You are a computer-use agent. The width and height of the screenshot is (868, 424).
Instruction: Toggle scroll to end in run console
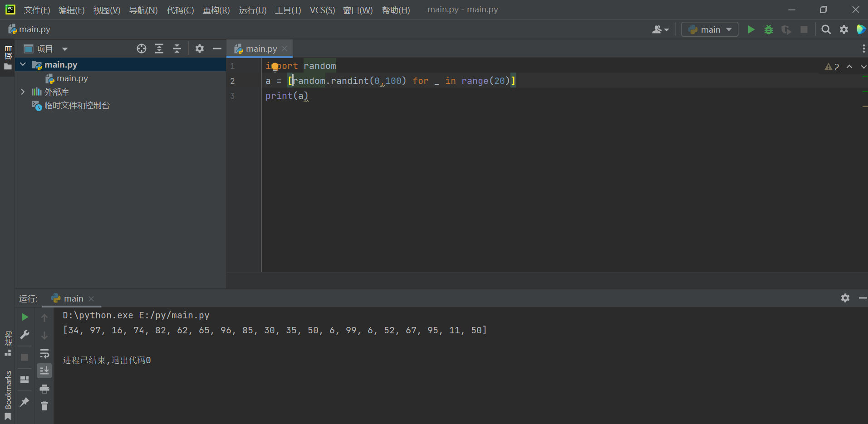tap(44, 371)
